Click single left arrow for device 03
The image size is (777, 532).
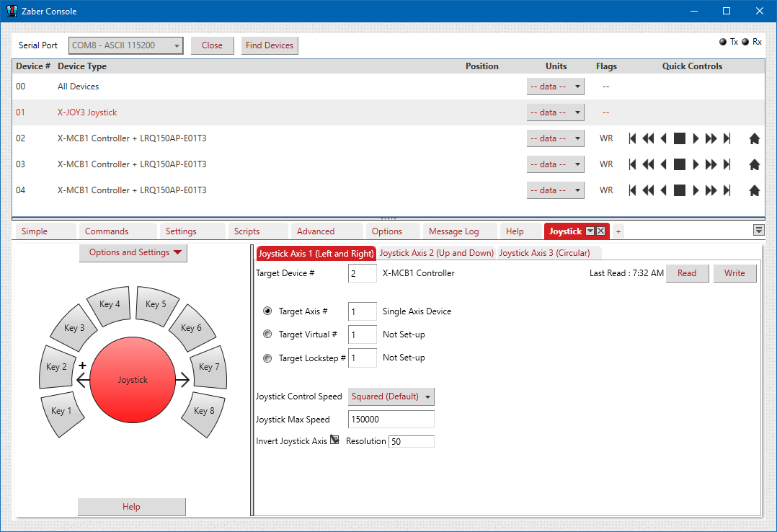(664, 164)
